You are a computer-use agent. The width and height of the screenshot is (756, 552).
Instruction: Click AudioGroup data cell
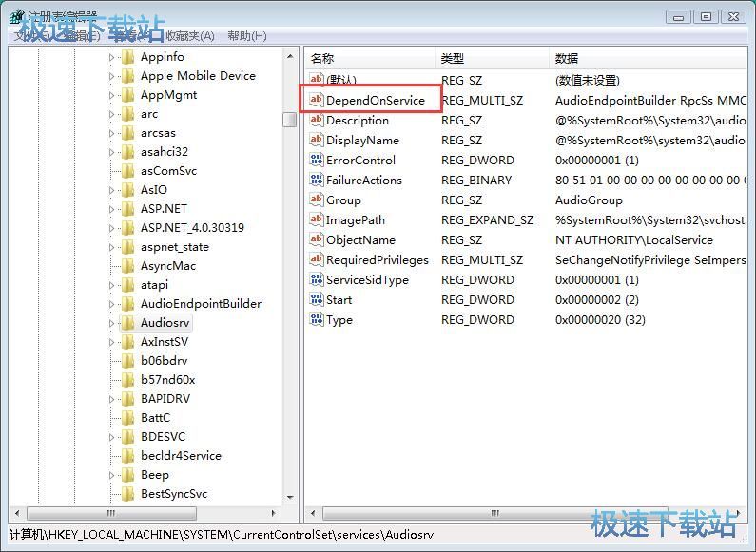(589, 200)
